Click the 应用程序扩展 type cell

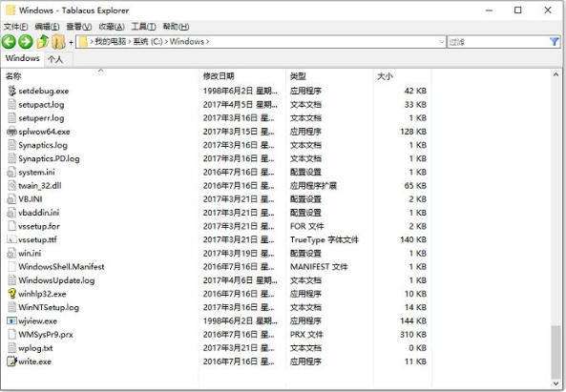click(313, 186)
